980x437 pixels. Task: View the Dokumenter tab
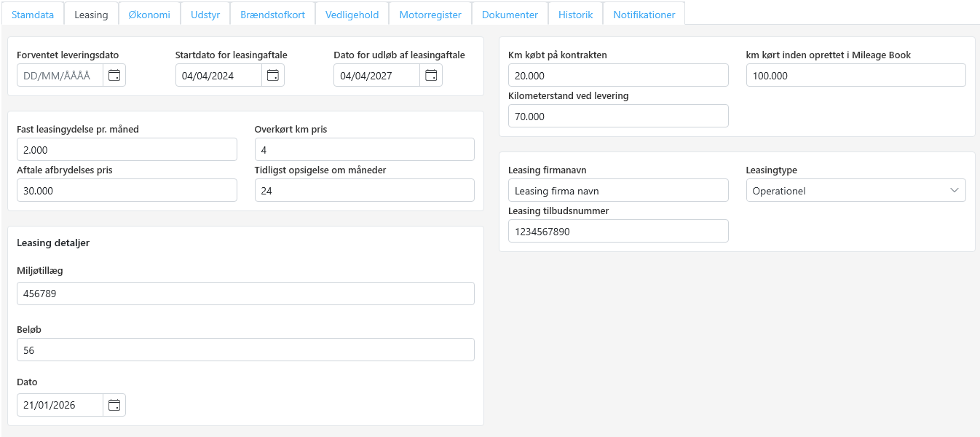[510, 14]
